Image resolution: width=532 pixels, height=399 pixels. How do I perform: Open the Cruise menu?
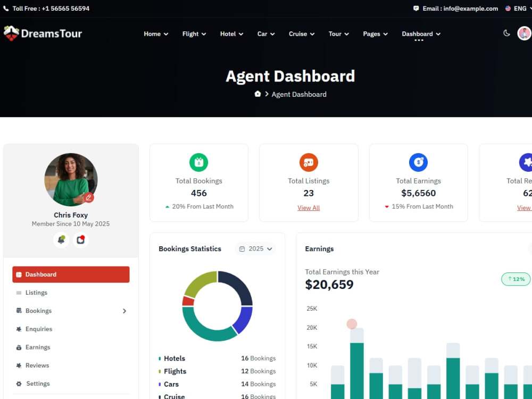[302, 34]
